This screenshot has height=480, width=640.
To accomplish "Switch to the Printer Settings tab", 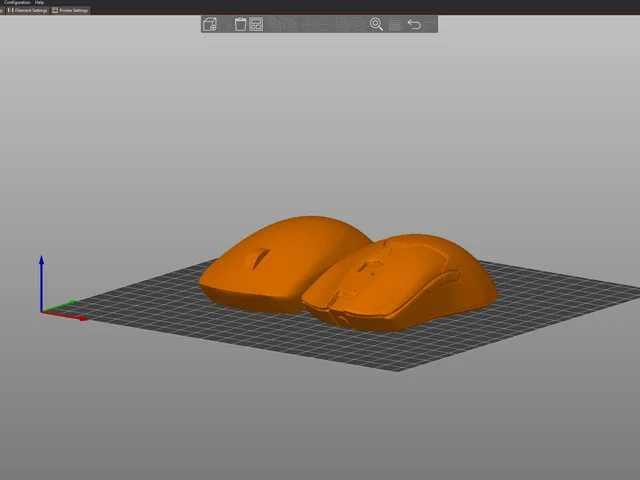I will (70, 10).
